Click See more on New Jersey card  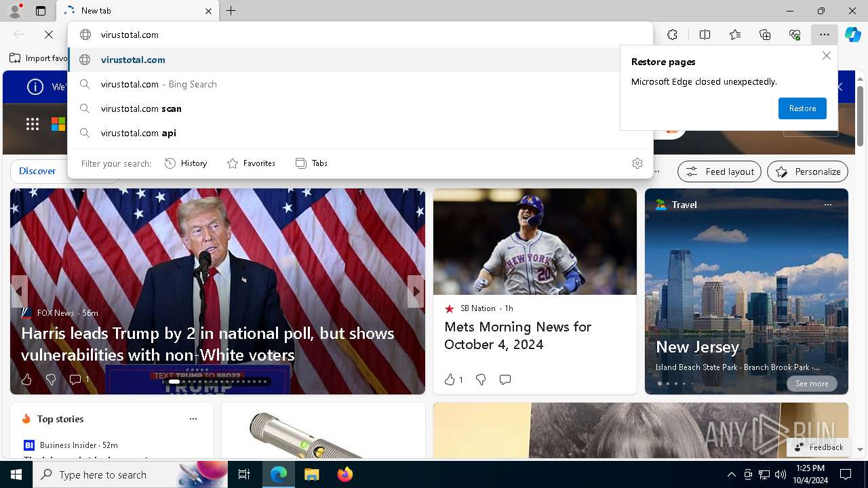click(812, 384)
